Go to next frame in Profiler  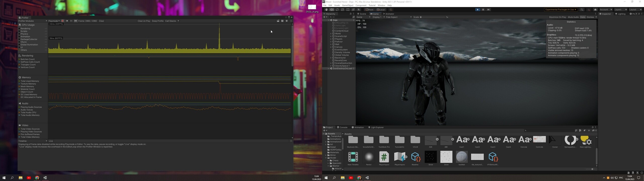click(71, 21)
